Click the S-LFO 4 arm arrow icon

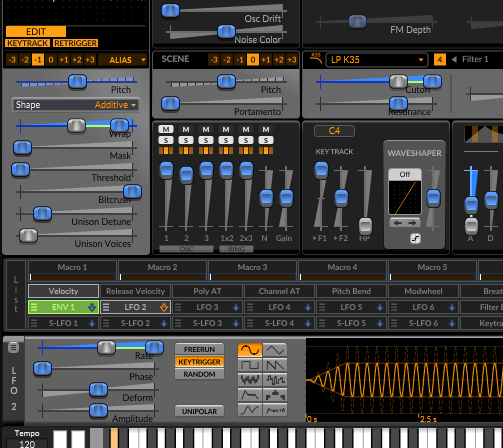(x=308, y=323)
